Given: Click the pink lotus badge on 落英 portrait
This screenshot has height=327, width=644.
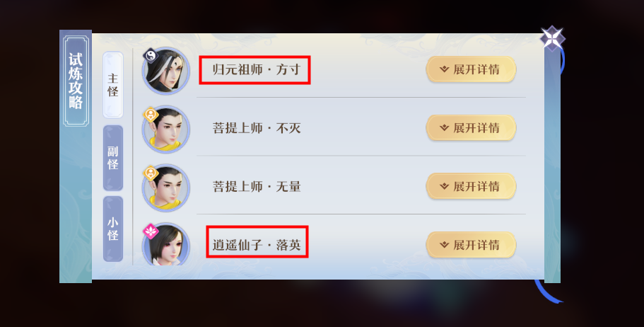Looking at the screenshot, I should [151, 231].
